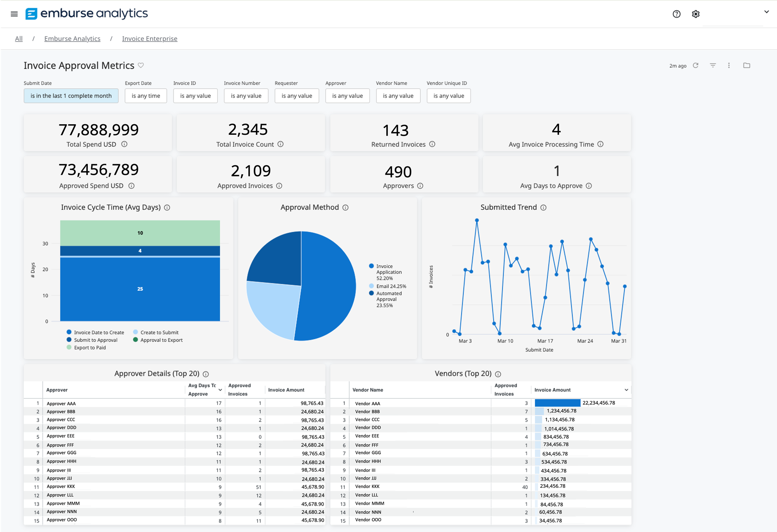Image resolution: width=777 pixels, height=532 pixels.
Task: Open the three-dot dashboard actions menu
Action: coord(729,65)
